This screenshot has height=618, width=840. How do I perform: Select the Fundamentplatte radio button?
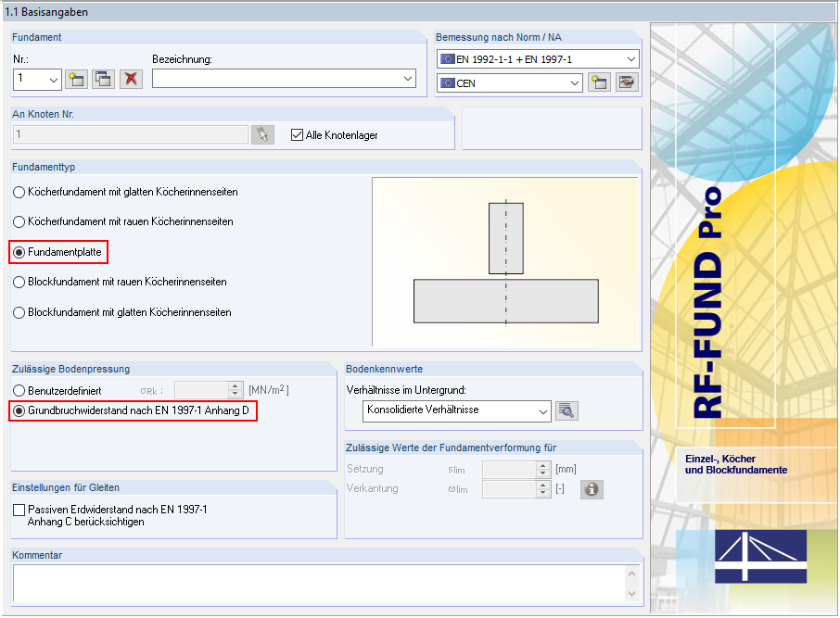pos(19,252)
